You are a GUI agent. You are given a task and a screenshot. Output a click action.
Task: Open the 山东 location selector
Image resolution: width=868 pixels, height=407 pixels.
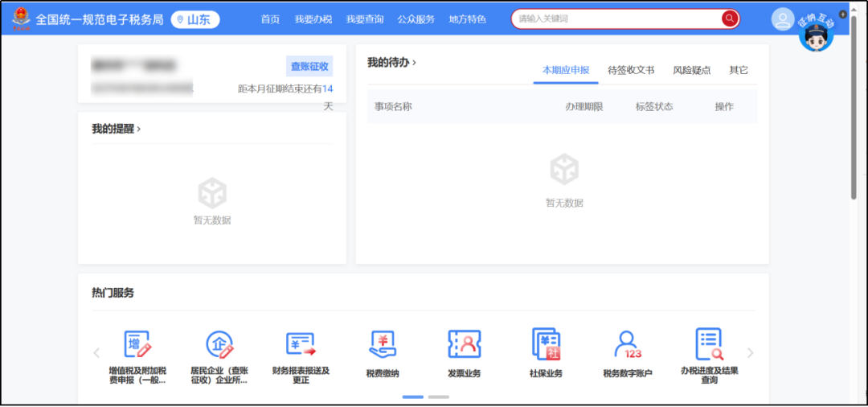(x=195, y=19)
